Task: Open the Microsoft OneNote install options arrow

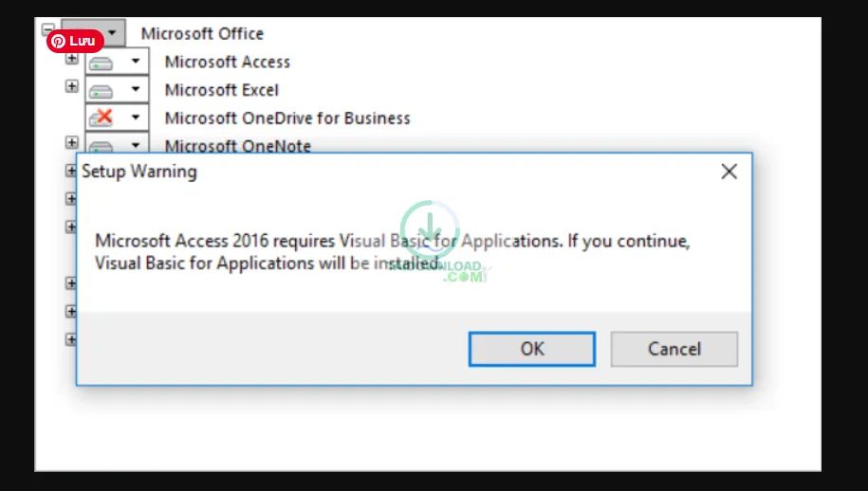Action: (x=136, y=145)
